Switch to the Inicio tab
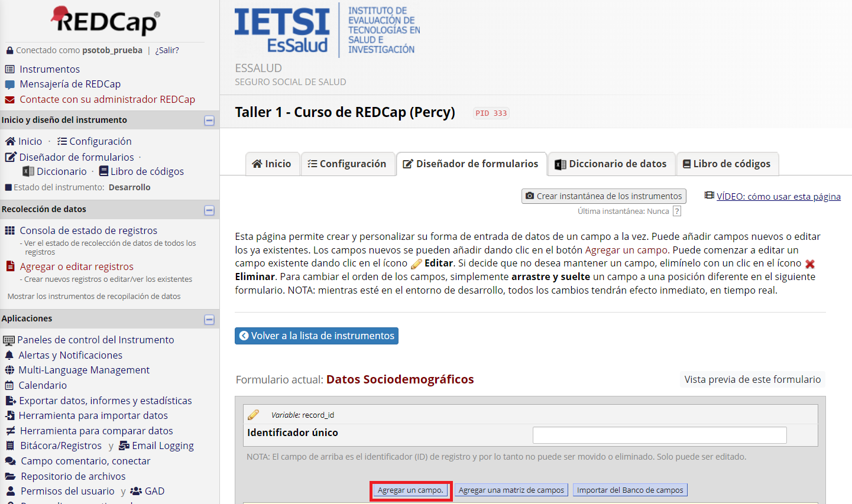Image resolution: width=852 pixels, height=504 pixels. pos(272,164)
